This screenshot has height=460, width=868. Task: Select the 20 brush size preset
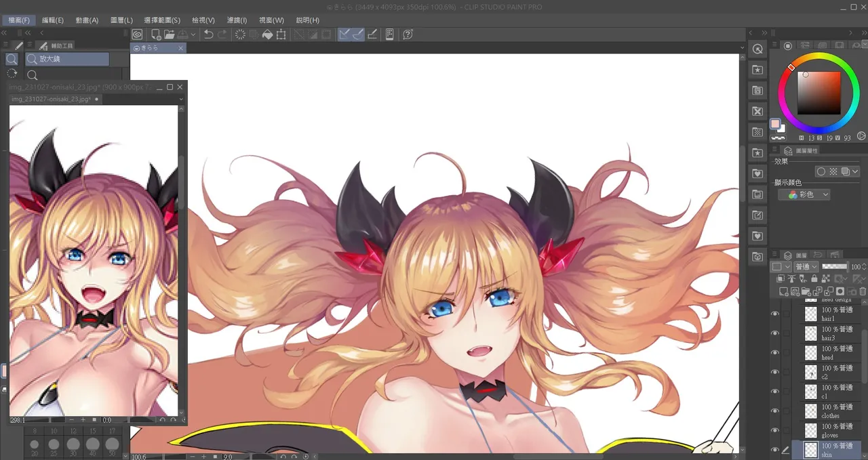pyautogui.click(x=35, y=446)
